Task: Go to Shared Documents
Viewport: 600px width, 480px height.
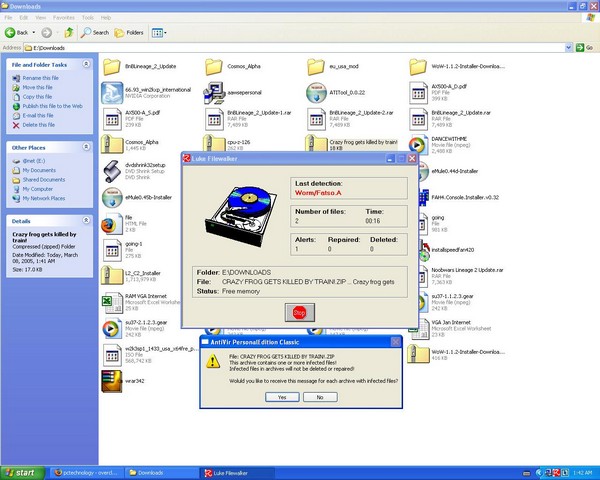Action: point(44,180)
